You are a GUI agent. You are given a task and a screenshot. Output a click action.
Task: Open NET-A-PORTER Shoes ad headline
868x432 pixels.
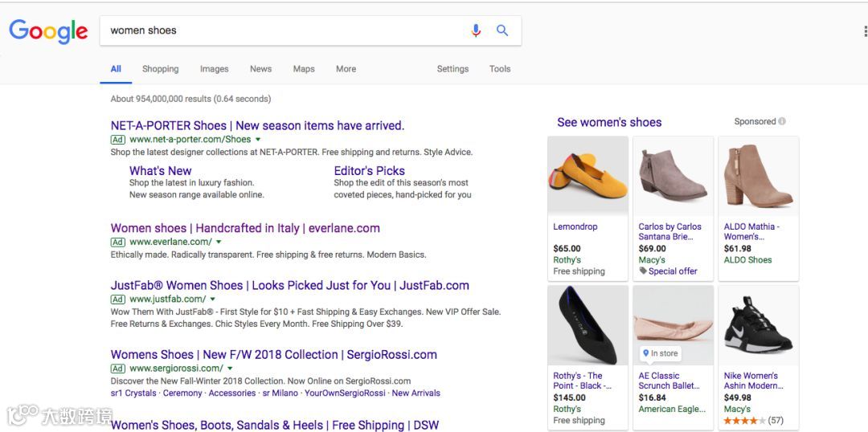257,125
